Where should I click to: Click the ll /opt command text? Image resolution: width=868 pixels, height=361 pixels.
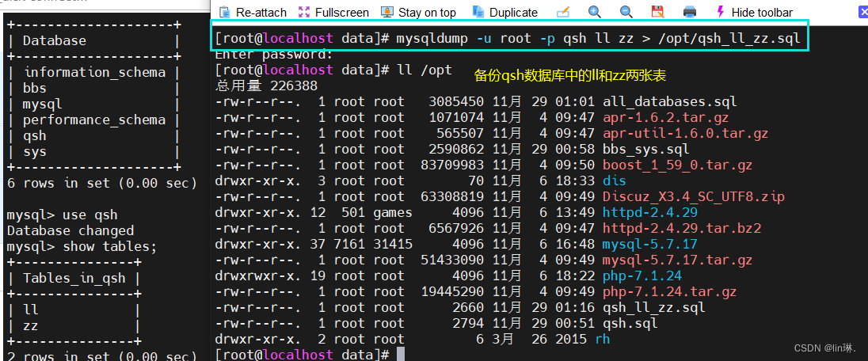[x=424, y=70]
